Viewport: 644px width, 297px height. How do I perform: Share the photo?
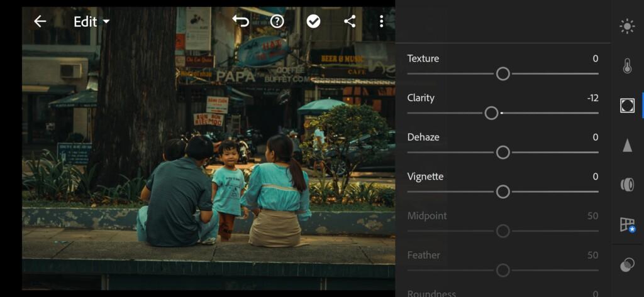350,21
